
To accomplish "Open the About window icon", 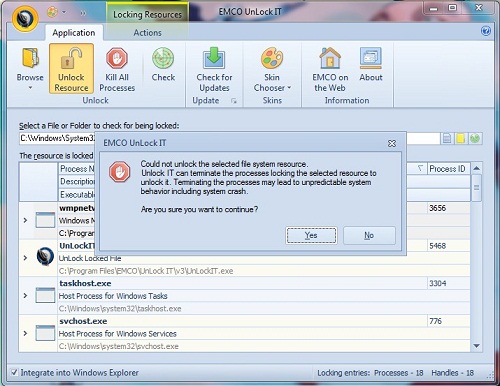I will [x=371, y=58].
